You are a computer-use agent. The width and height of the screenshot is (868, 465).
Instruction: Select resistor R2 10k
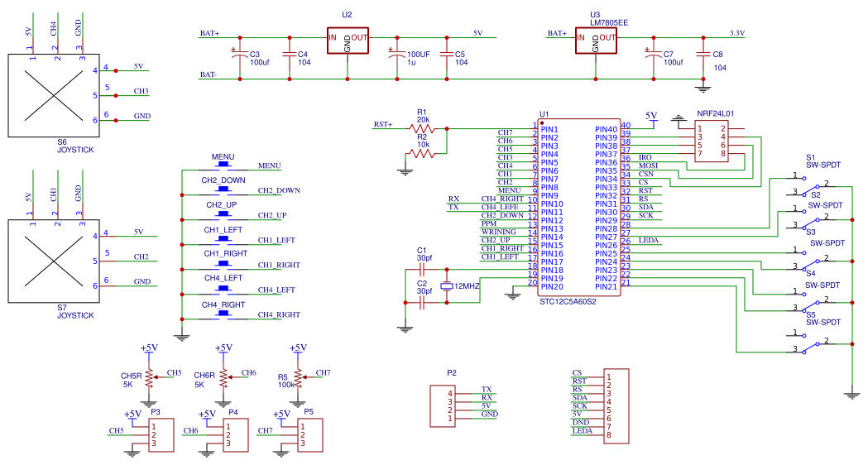tap(422, 153)
